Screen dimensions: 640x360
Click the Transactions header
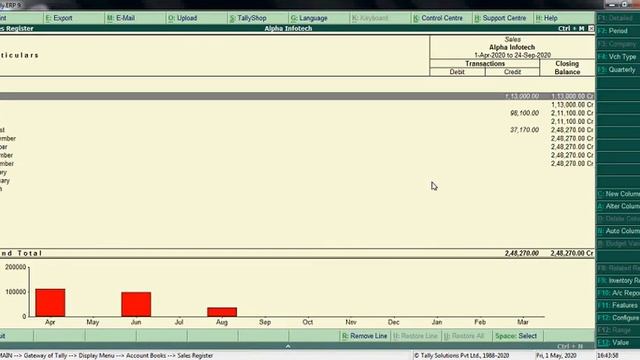[485, 64]
